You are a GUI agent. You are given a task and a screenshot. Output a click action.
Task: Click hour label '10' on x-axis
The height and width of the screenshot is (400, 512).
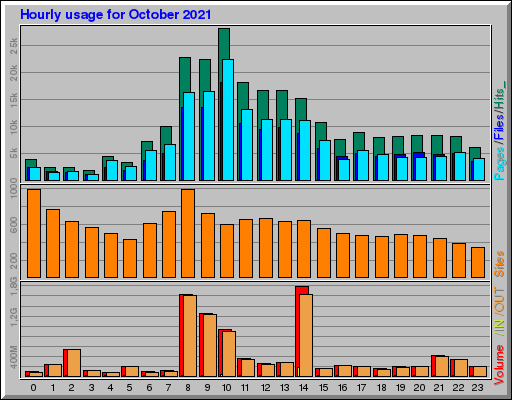(226, 388)
